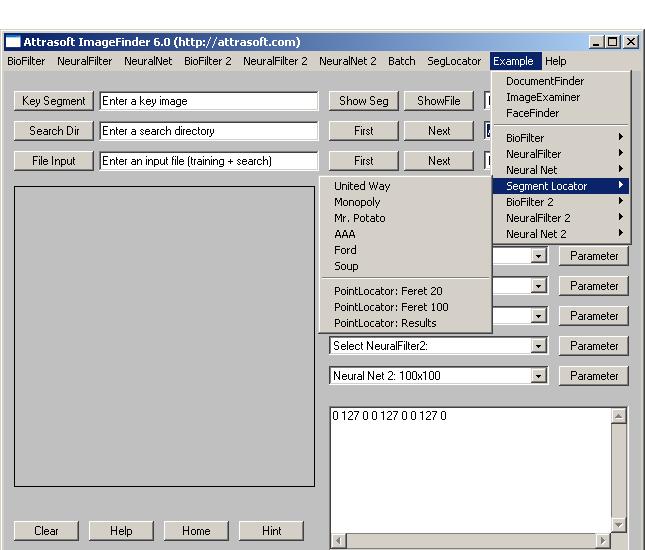Click the search directory input field

coord(208,131)
